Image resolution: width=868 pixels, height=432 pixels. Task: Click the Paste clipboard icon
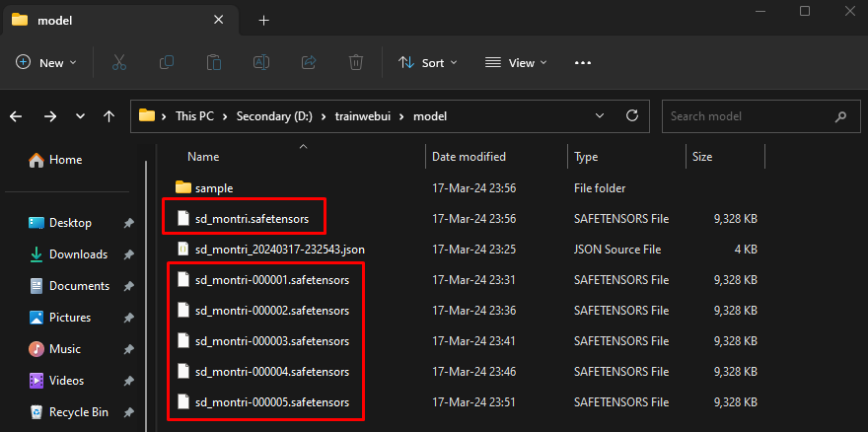(214, 62)
